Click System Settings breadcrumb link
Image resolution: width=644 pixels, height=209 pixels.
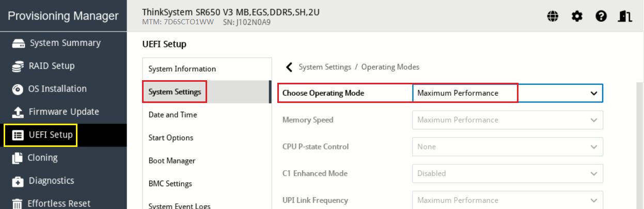(x=325, y=67)
